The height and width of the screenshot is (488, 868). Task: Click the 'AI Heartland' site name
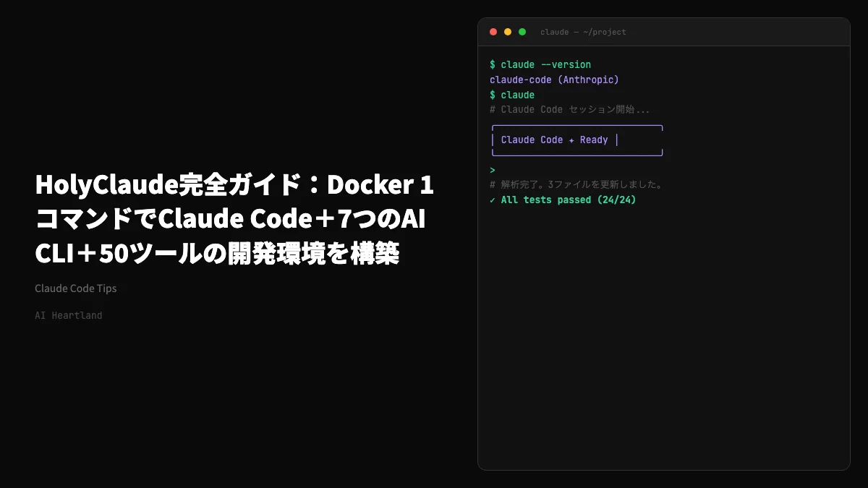[x=69, y=315]
